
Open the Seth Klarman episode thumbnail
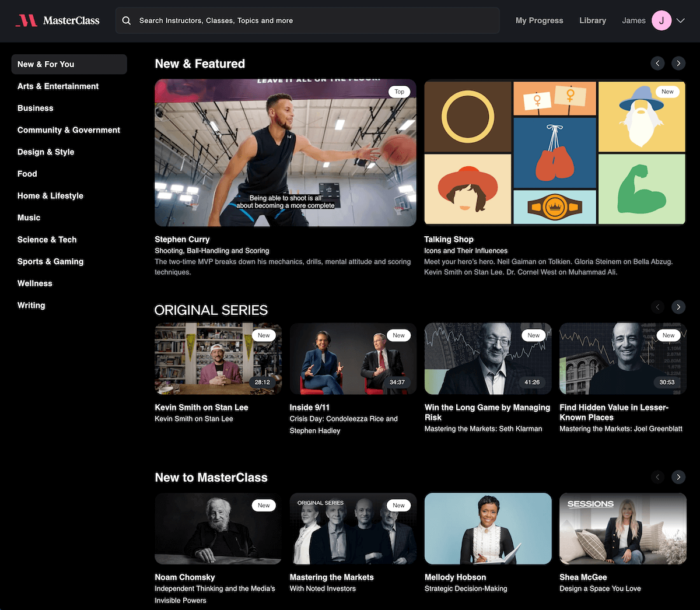tap(488, 359)
